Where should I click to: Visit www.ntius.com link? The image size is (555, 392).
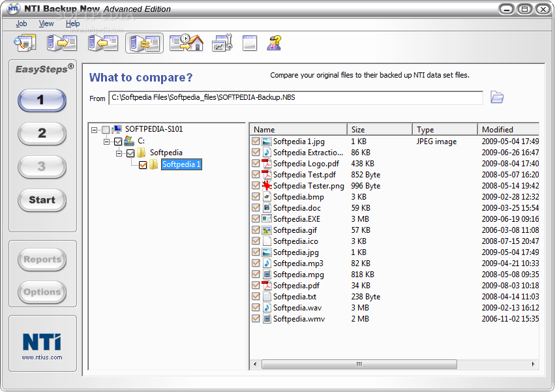(42, 357)
